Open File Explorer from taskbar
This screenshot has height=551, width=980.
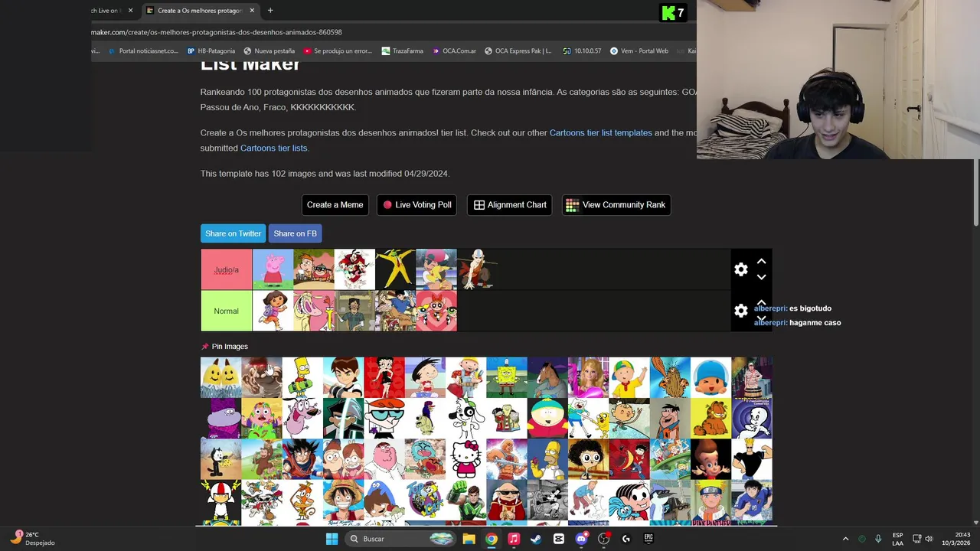(469, 539)
